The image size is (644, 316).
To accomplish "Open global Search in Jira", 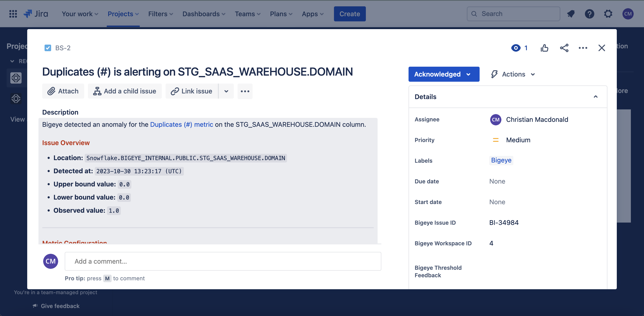I will pos(513,14).
